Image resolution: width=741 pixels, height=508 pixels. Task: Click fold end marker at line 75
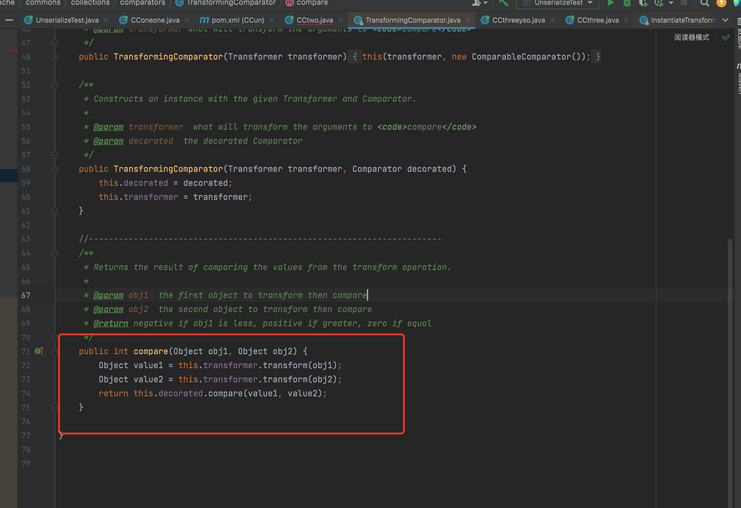55,407
